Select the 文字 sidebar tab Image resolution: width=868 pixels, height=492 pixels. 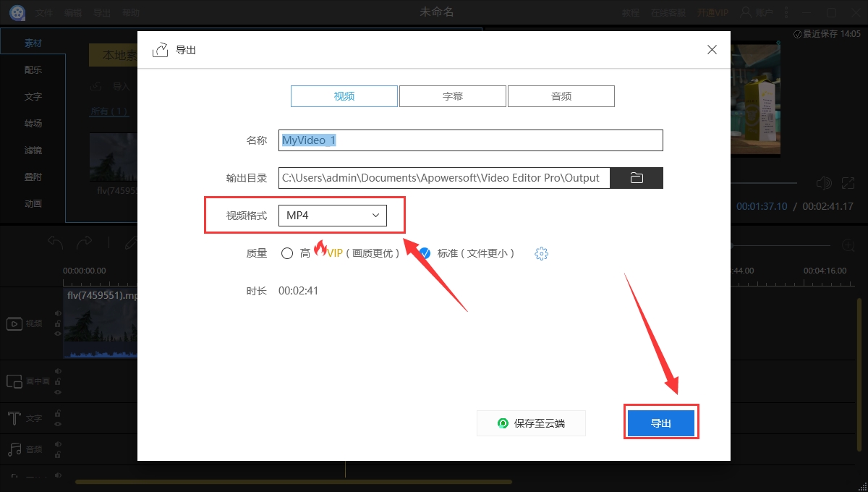[x=33, y=96]
